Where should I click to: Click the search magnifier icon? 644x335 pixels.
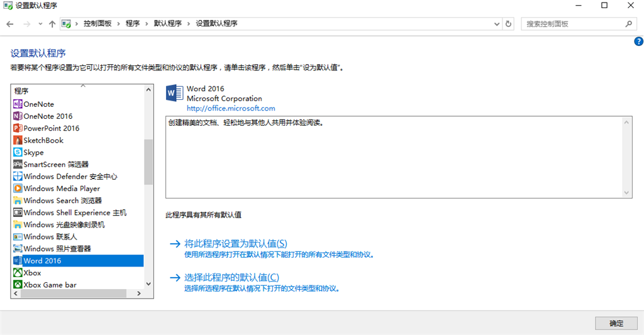pos(628,24)
